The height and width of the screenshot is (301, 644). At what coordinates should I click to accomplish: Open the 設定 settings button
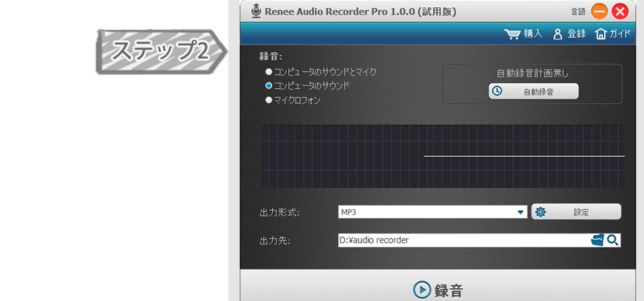(x=576, y=212)
